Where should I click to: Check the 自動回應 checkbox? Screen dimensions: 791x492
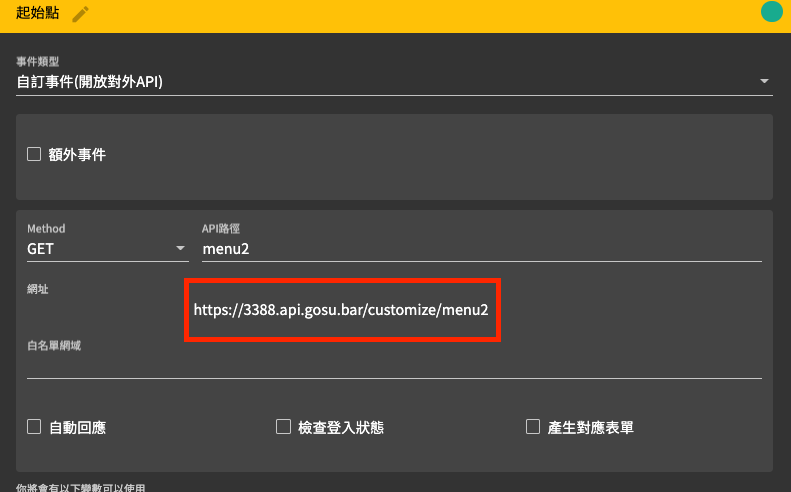[34, 427]
